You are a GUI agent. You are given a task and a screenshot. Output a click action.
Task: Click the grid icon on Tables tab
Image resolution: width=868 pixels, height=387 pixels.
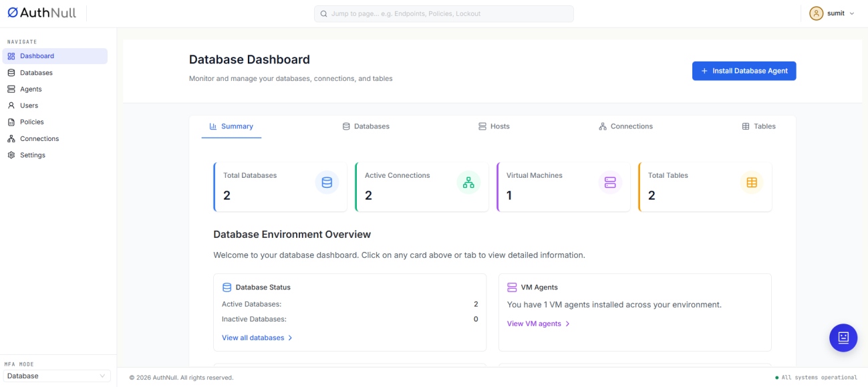746,126
